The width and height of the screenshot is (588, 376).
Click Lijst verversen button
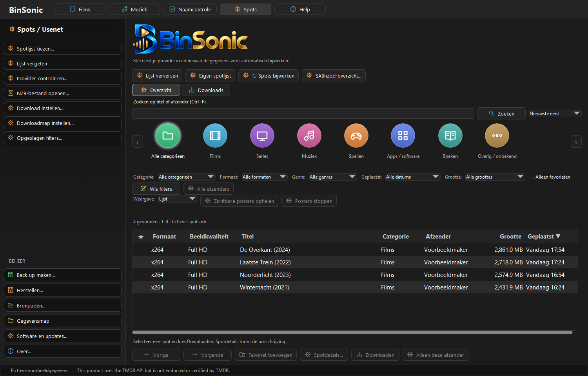[157, 76]
